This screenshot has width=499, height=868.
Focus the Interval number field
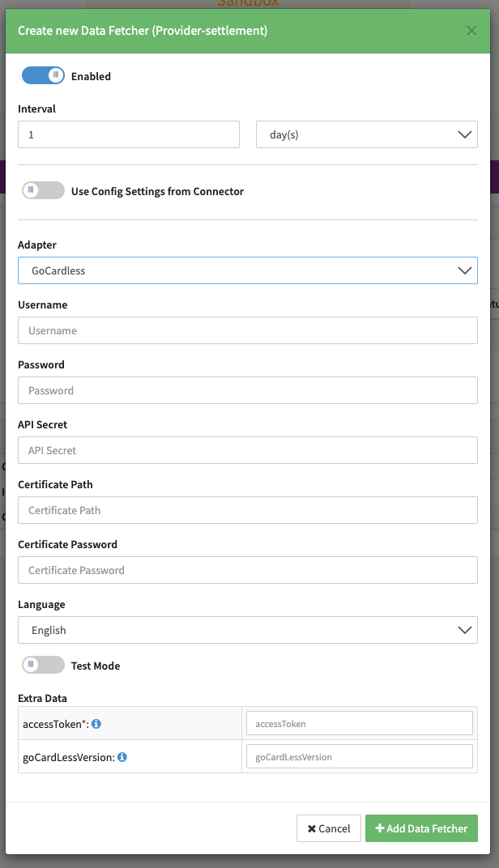(x=129, y=134)
